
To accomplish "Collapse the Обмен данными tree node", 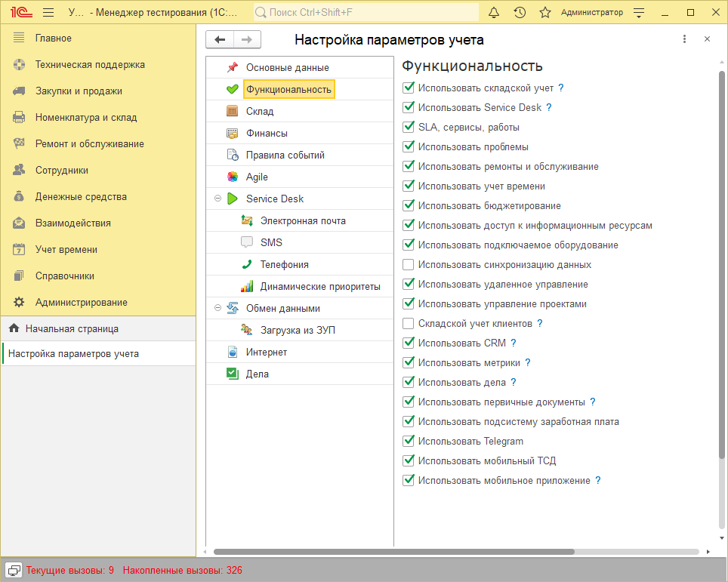I will (x=217, y=308).
